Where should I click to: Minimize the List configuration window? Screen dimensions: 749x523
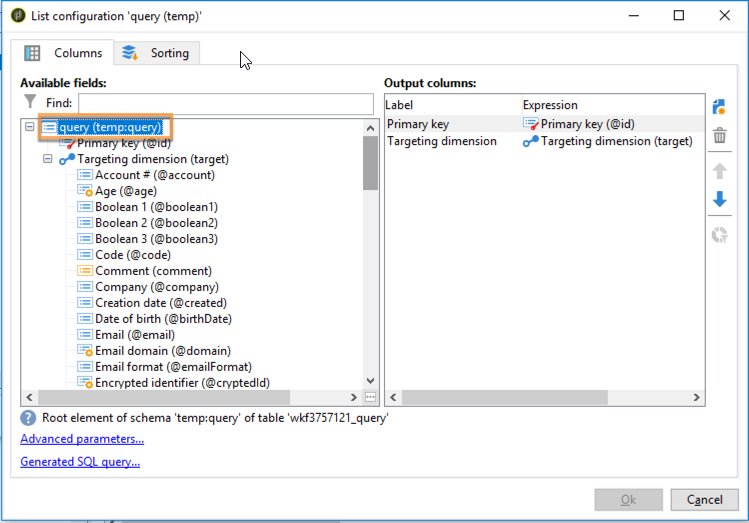[x=634, y=16]
